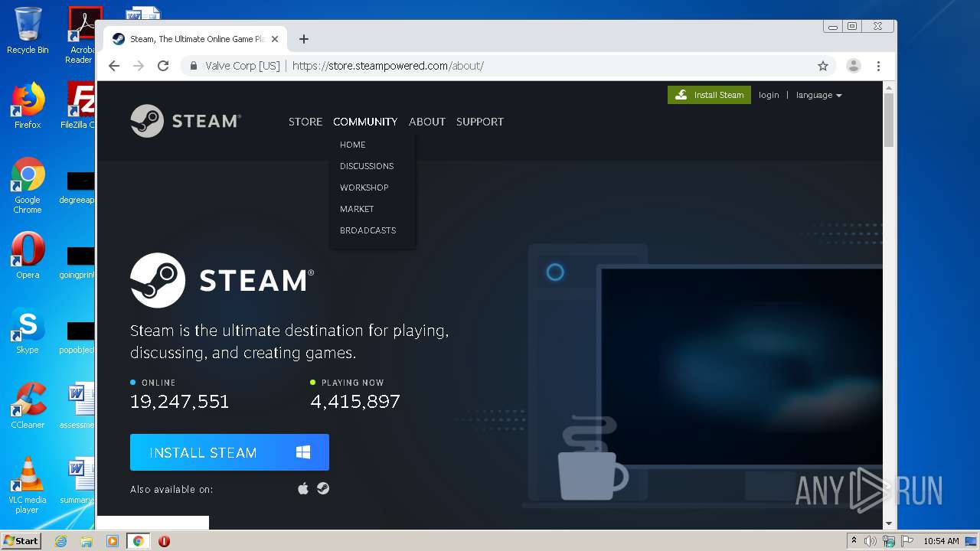
Task: Reload the Steam page
Action: tap(163, 66)
